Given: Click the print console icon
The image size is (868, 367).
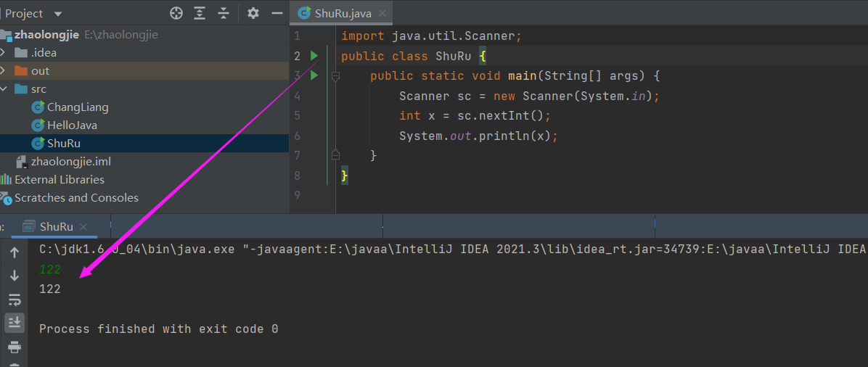Looking at the screenshot, I should pos(15,347).
